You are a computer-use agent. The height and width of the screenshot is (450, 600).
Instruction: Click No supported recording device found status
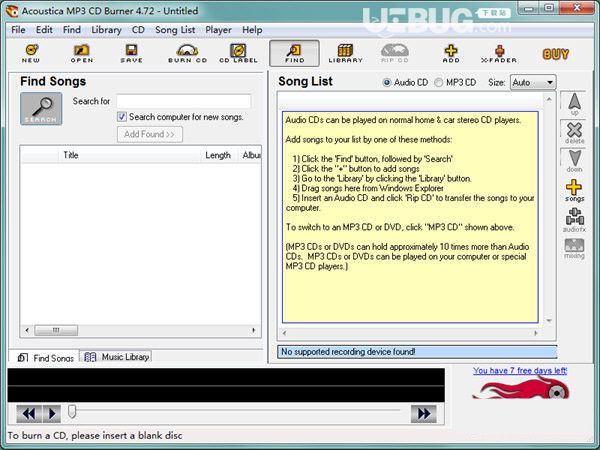(417, 352)
